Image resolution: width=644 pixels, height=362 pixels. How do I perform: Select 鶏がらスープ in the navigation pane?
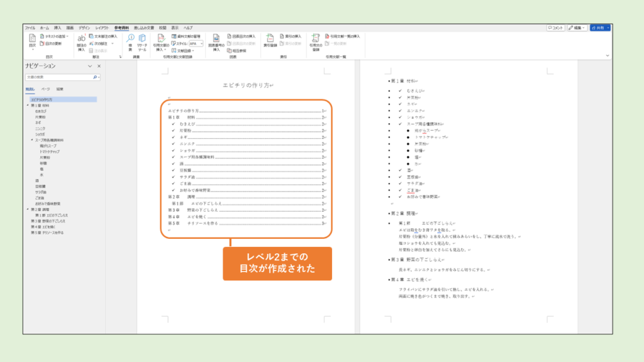point(48,146)
